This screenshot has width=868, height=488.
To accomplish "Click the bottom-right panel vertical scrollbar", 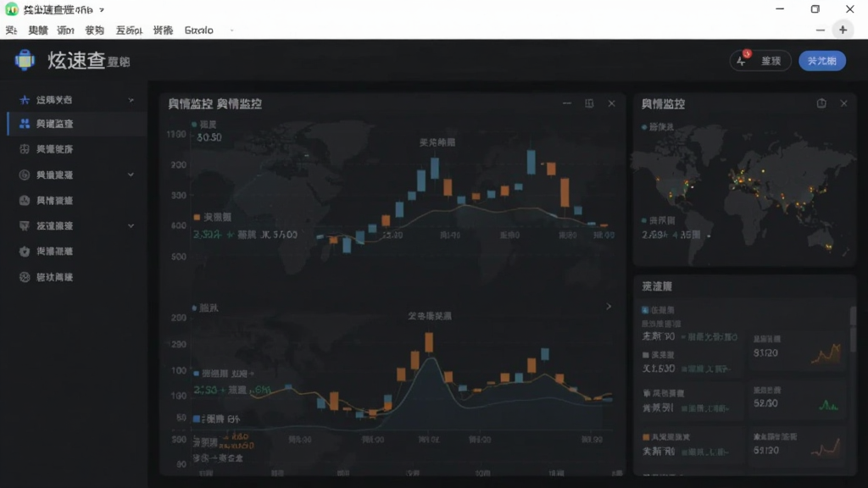I will pyautogui.click(x=853, y=329).
